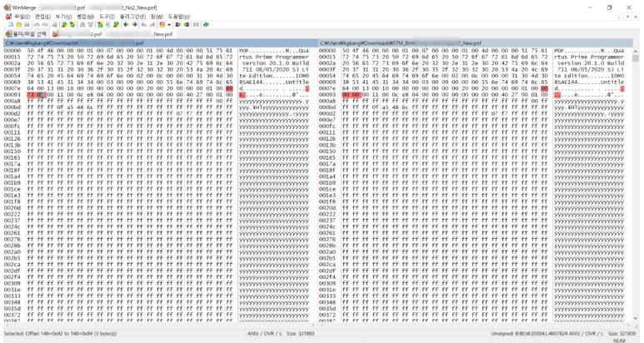Jump to previous difference with green up arrow
Screen dimensions: 644x343
click(x=72, y=25)
